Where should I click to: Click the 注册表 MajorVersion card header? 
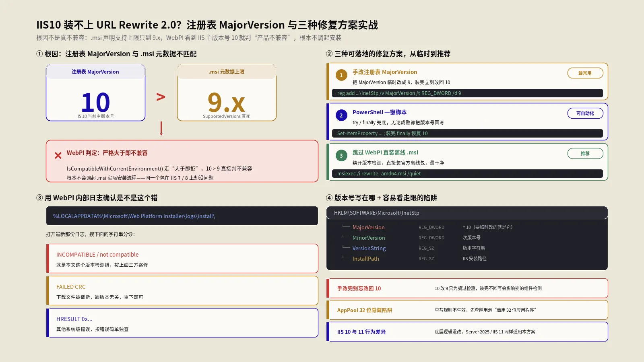click(x=95, y=72)
